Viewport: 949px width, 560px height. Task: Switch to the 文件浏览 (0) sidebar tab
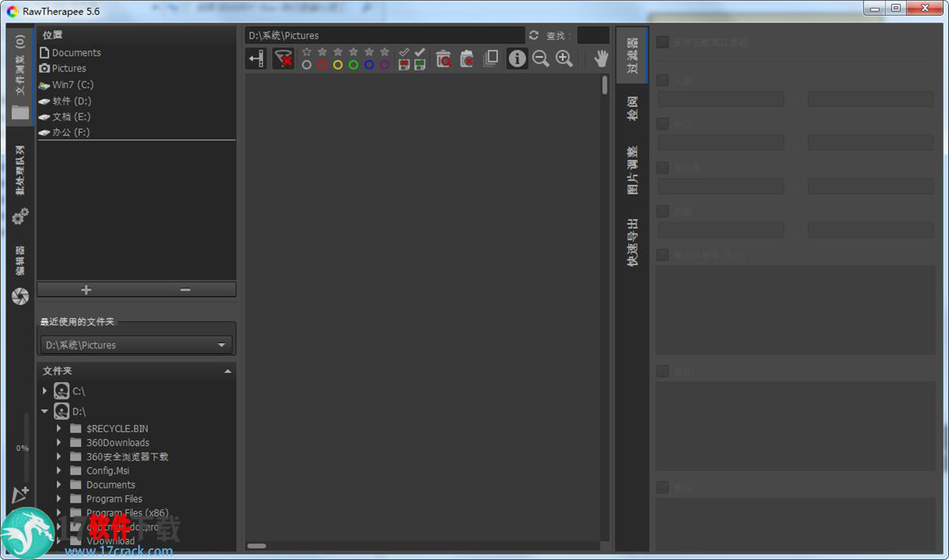20,77
